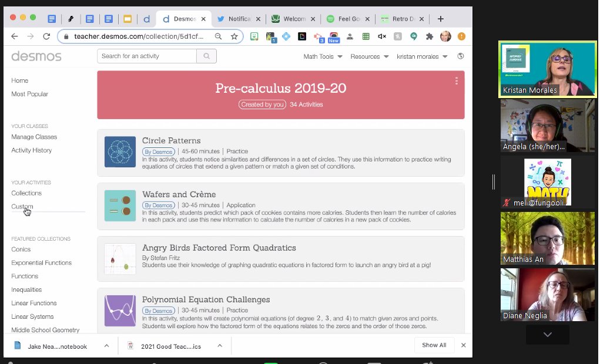
Task: Open Activity History
Action: pyautogui.click(x=31, y=150)
